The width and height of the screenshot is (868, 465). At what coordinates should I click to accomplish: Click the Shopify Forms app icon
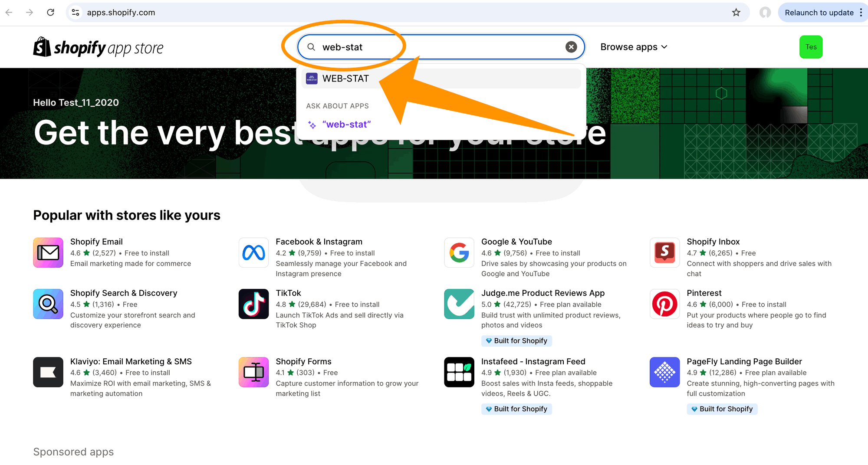point(253,372)
